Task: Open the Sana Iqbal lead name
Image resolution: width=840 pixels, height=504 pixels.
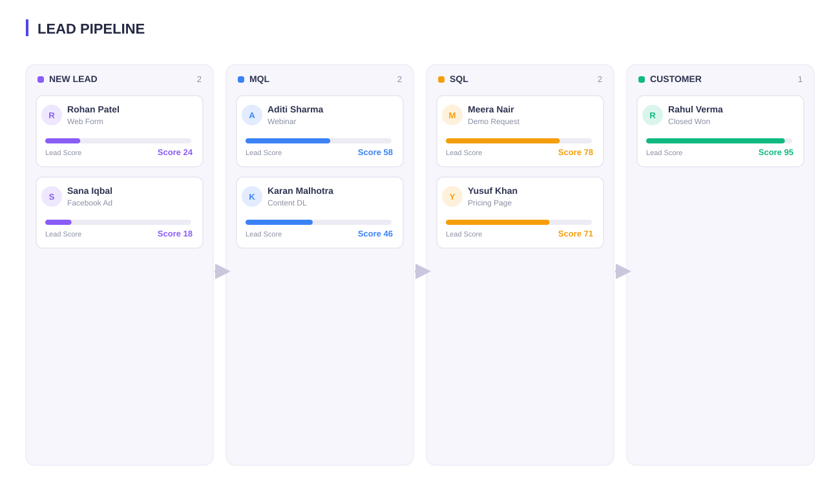Action: tap(90, 191)
